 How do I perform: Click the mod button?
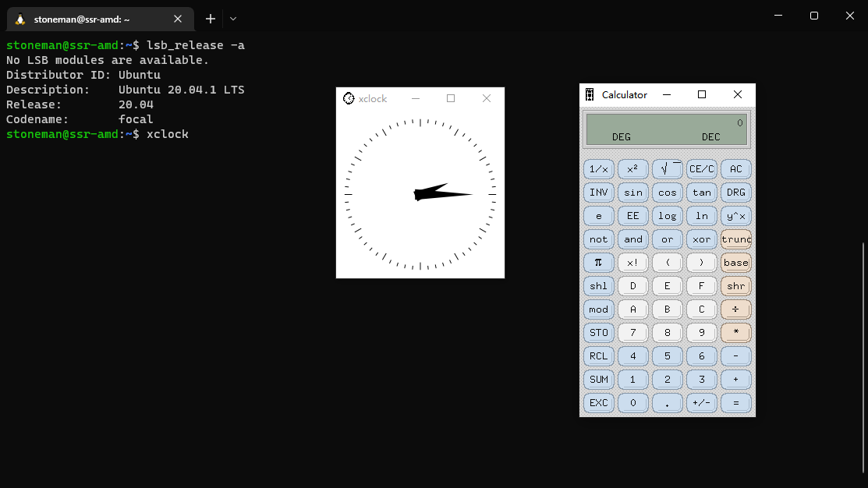(x=598, y=309)
